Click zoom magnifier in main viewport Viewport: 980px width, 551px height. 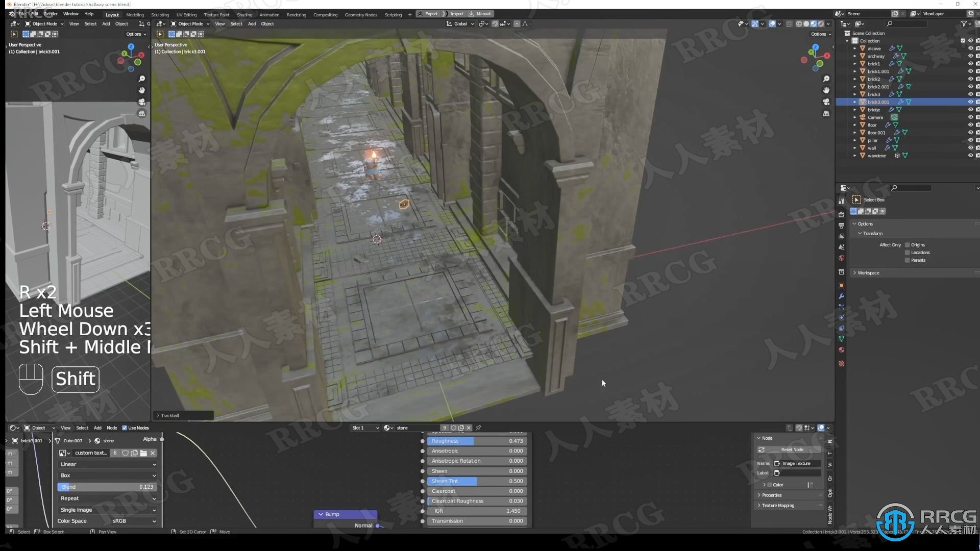(x=826, y=79)
